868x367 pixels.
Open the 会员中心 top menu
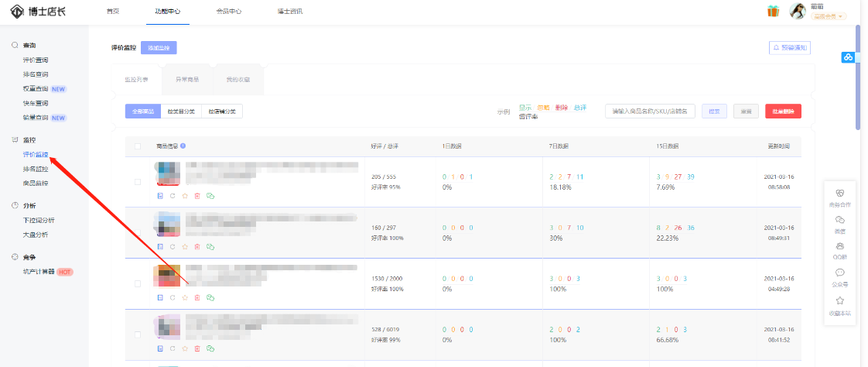229,11
